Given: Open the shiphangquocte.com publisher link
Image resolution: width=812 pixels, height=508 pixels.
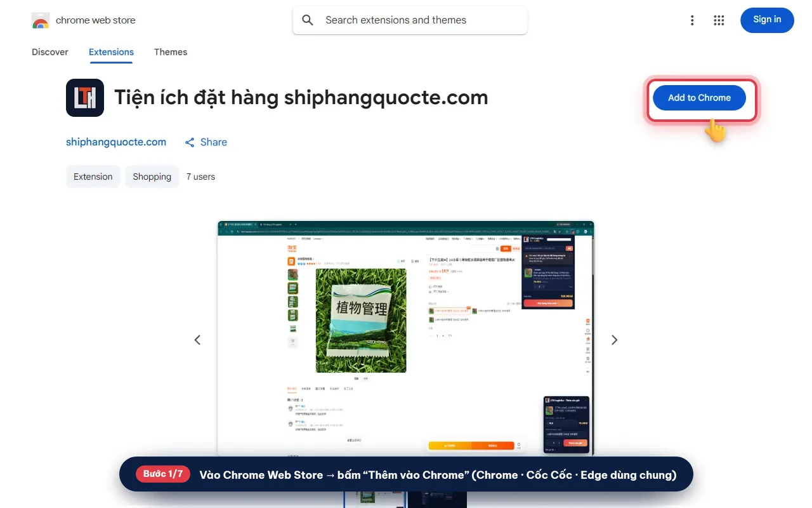Looking at the screenshot, I should click(x=116, y=142).
